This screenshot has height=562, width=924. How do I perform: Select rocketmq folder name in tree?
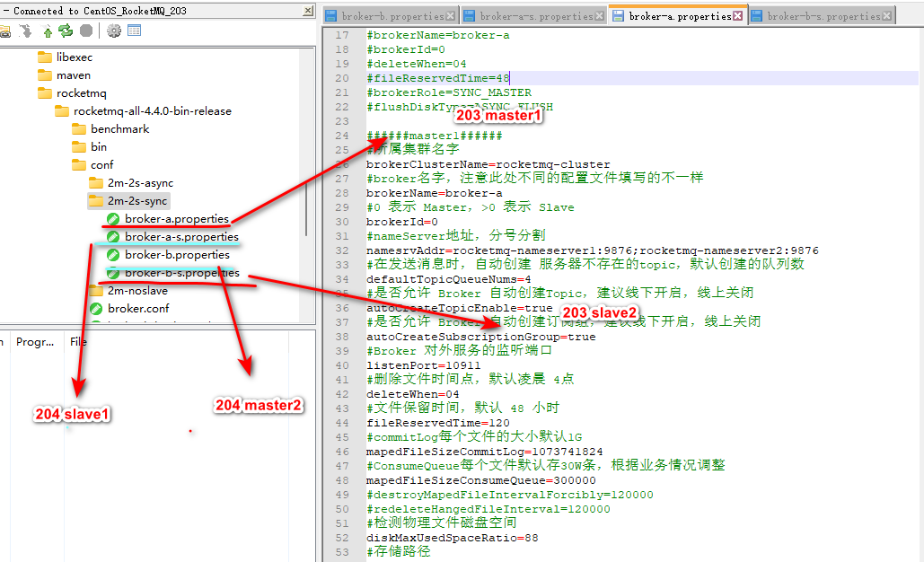[82, 93]
